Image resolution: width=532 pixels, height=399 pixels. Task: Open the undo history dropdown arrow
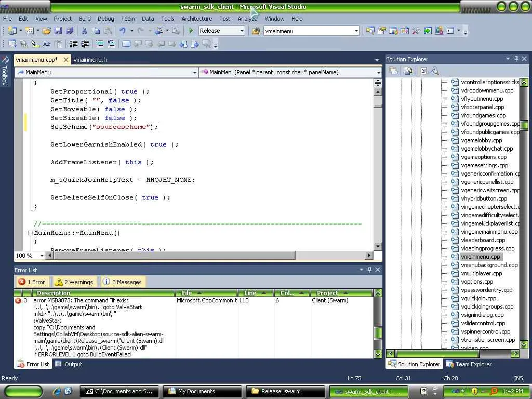coord(131,31)
